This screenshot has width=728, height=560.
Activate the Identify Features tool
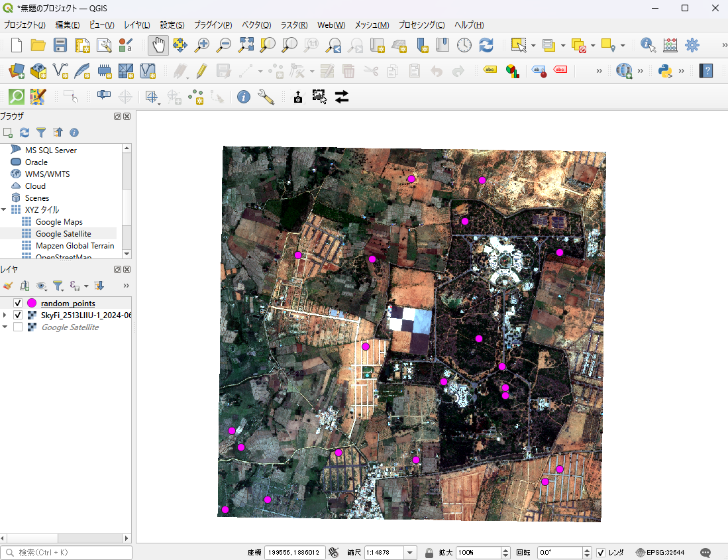[648, 45]
